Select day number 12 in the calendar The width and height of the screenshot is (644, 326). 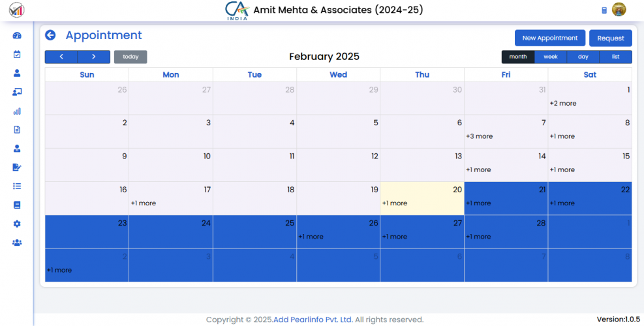coord(375,156)
